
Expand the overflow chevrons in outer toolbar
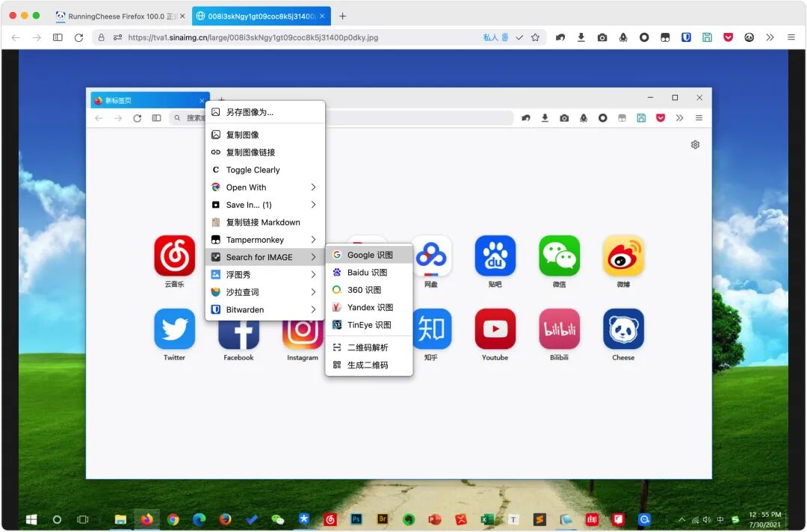click(770, 37)
